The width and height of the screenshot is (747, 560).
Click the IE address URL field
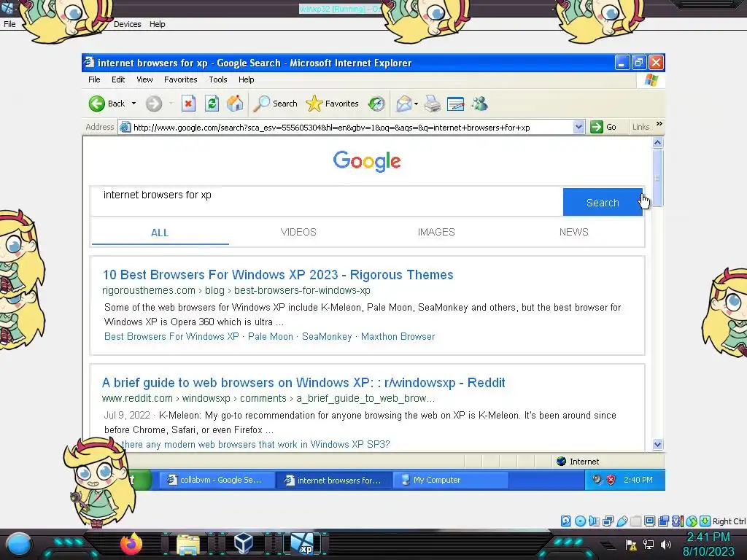(x=352, y=127)
